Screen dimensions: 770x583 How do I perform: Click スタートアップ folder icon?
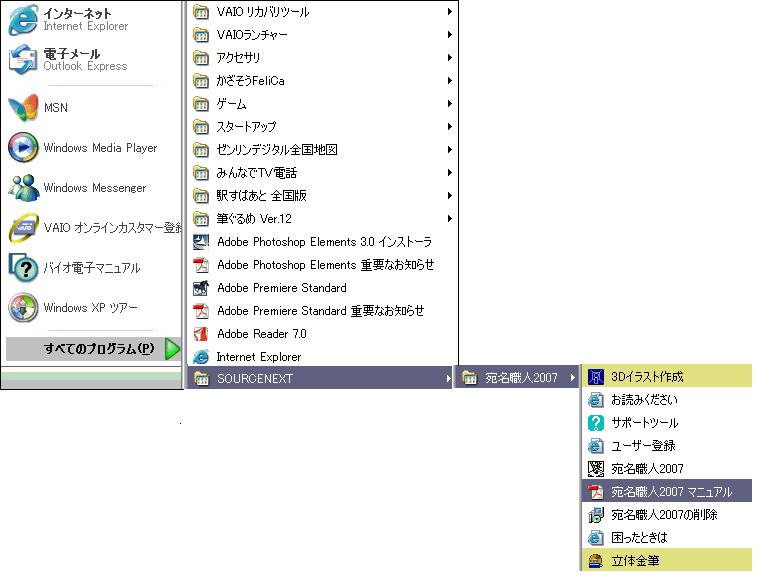[x=201, y=127]
